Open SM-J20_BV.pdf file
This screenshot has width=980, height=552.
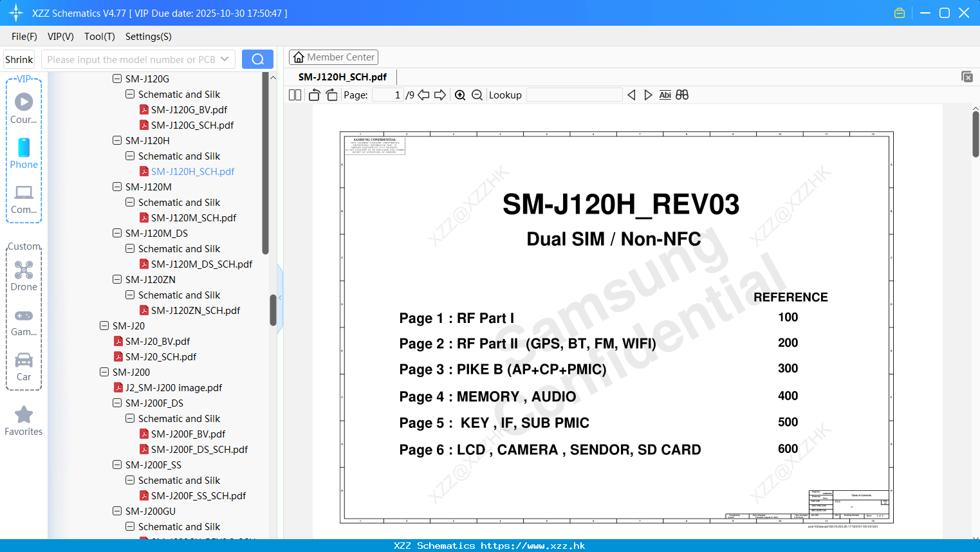pyautogui.click(x=158, y=341)
